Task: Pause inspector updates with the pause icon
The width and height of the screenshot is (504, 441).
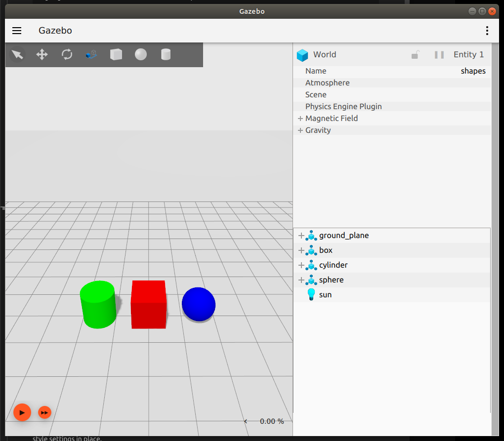Action: point(439,55)
